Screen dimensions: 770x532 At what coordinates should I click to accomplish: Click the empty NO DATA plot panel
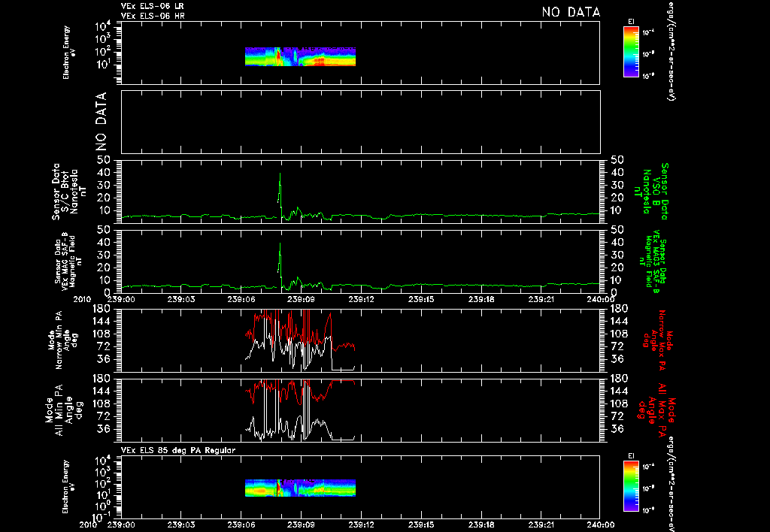(360, 122)
